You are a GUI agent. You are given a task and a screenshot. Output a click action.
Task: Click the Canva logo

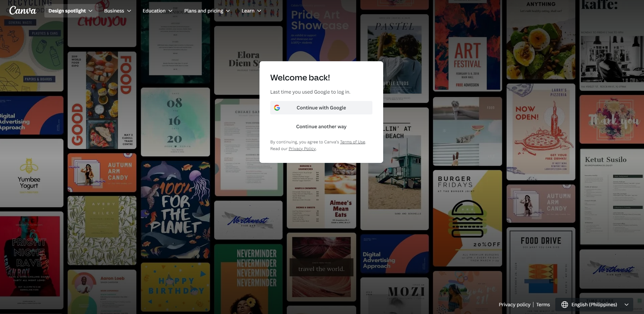tap(23, 10)
